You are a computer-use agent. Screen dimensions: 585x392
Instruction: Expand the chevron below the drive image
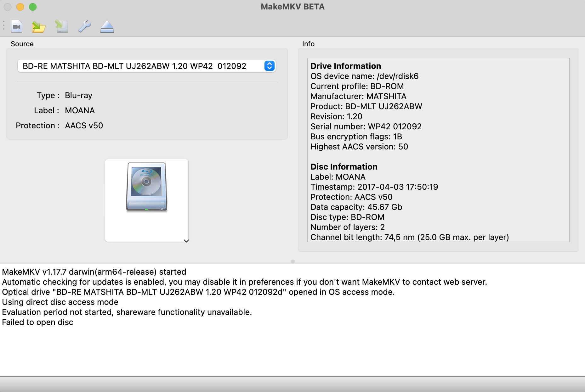coord(186,241)
